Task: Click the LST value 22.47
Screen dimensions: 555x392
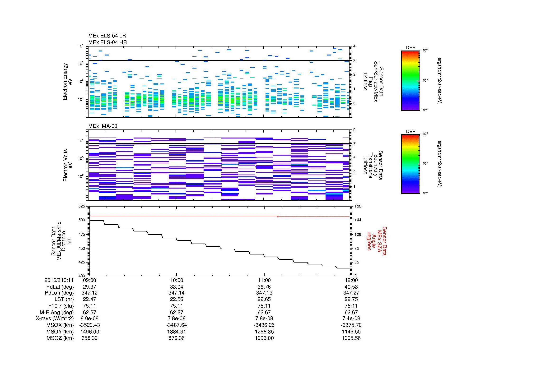Action: (89, 299)
